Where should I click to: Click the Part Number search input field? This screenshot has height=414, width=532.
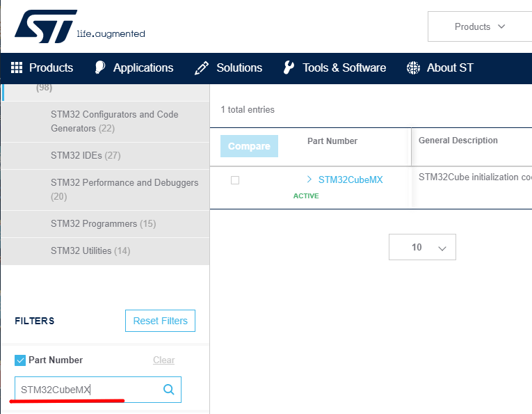[x=87, y=390]
